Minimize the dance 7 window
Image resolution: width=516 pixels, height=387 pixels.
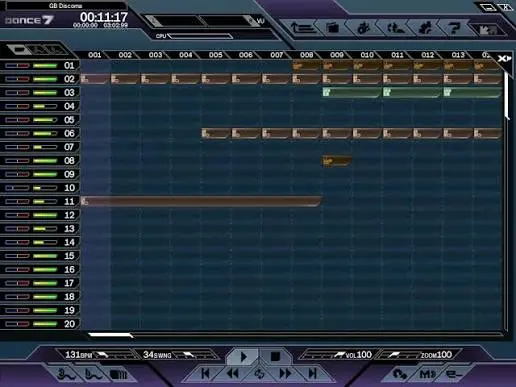487,7
